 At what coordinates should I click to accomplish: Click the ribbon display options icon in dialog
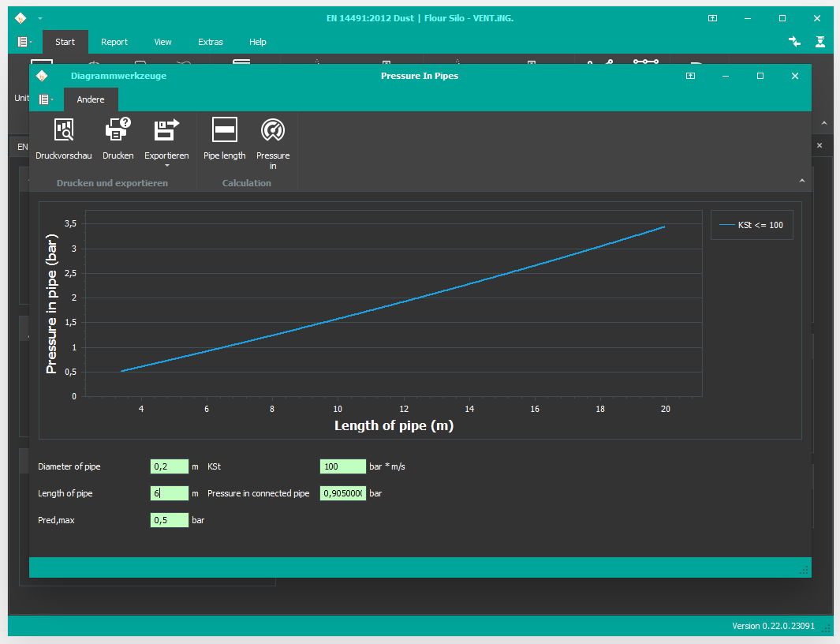pos(690,76)
